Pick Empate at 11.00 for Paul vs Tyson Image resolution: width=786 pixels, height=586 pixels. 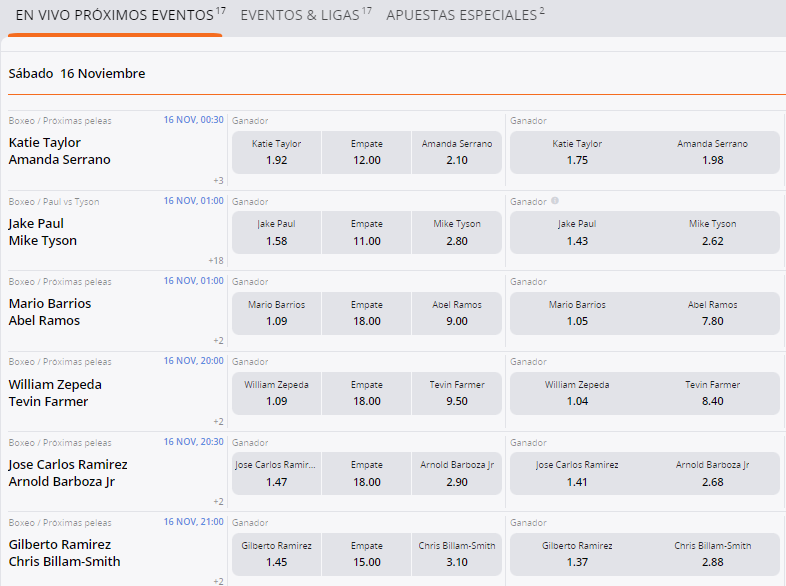click(x=366, y=232)
